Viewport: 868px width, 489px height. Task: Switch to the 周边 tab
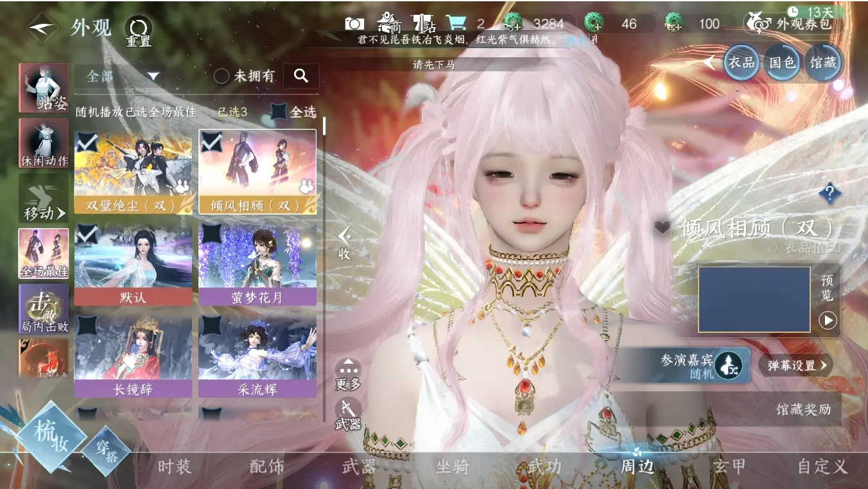click(638, 467)
